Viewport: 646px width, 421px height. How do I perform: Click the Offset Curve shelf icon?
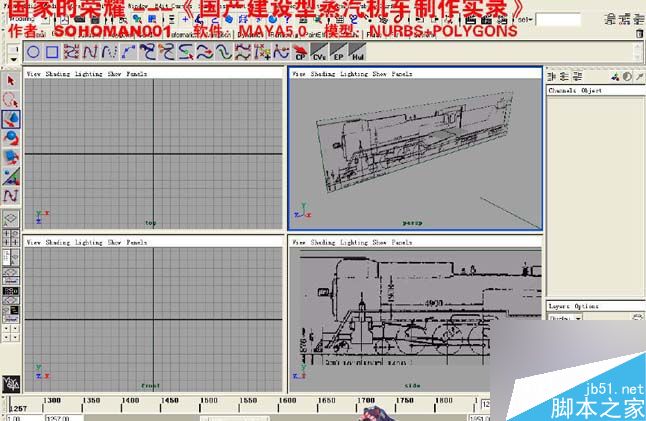point(223,52)
